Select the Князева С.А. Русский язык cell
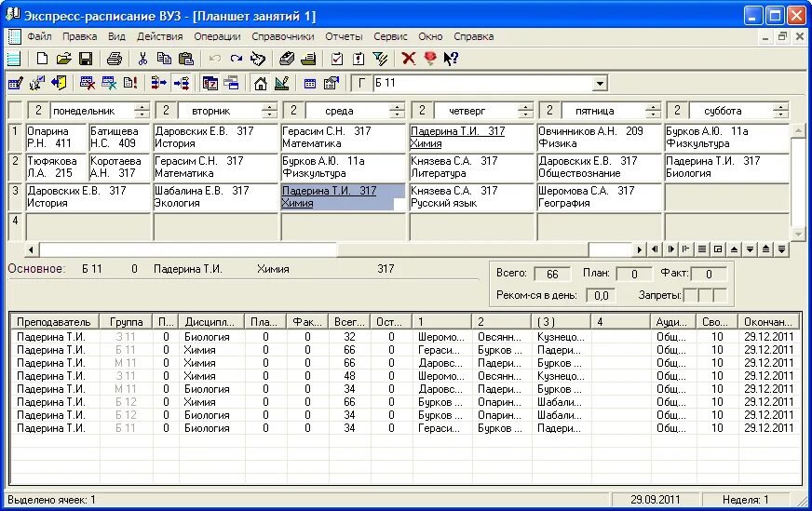This screenshot has height=511, width=812. coord(471,196)
